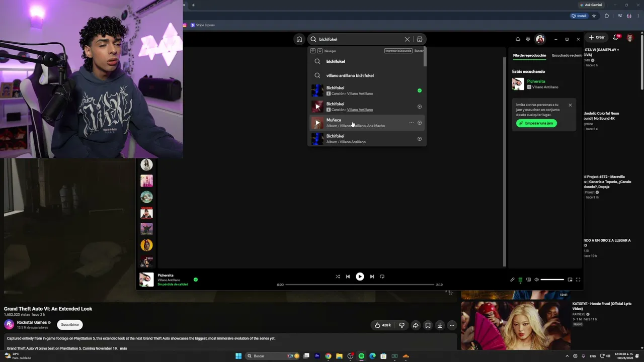Screen dimensions: 644x362
Task: Expand the YouTube description with "más"
Action: [x=124, y=348]
